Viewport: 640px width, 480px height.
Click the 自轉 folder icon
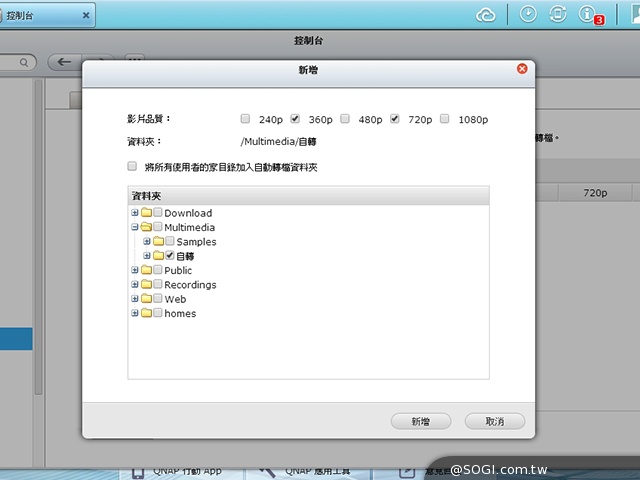(x=159, y=256)
